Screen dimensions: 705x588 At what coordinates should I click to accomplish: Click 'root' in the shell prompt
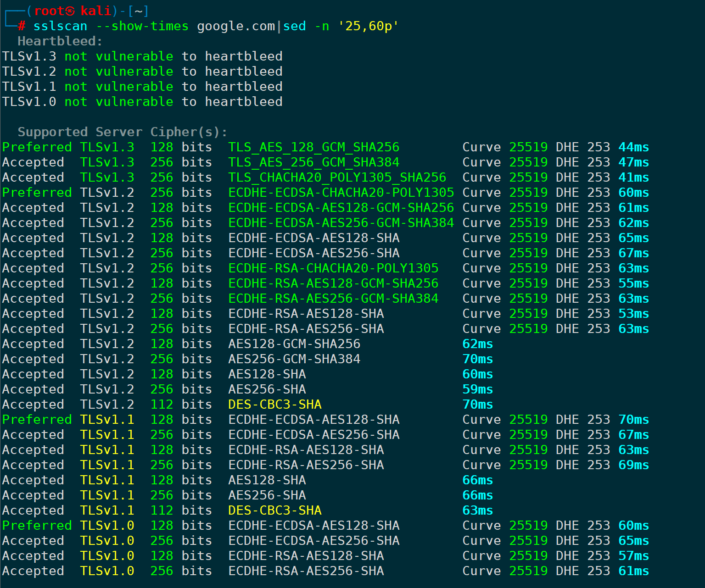[x=49, y=11]
